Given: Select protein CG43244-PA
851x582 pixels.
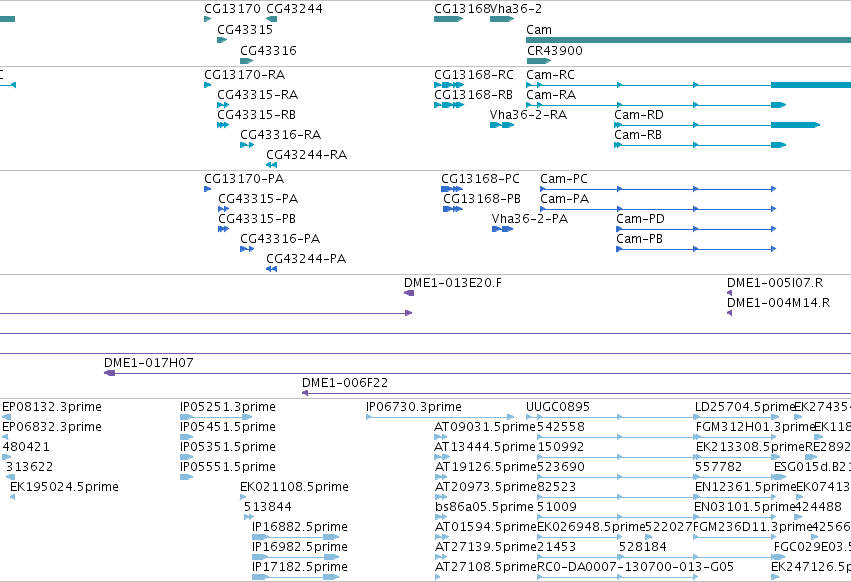Looking at the screenshot, I should pyautogui.click(x=306, y=259).
